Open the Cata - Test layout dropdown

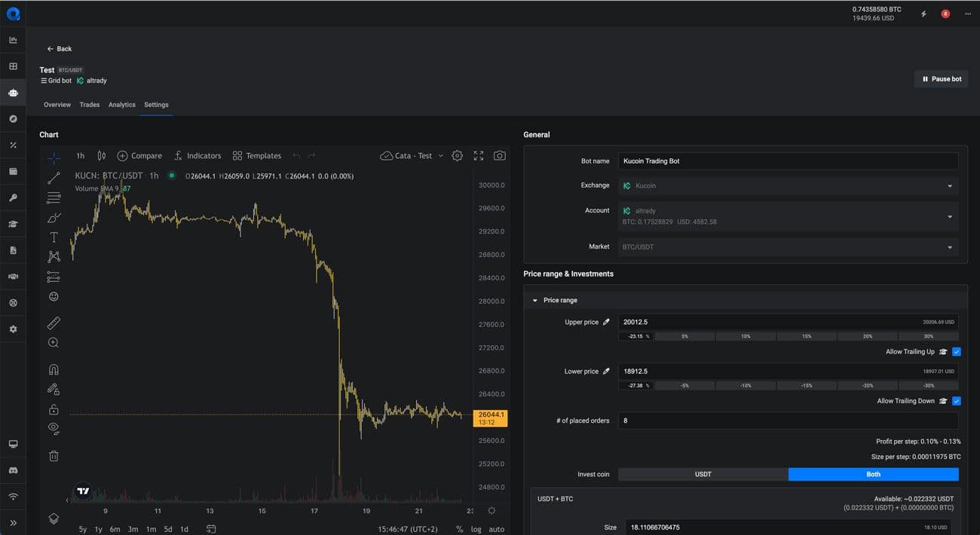click(412, 155)
